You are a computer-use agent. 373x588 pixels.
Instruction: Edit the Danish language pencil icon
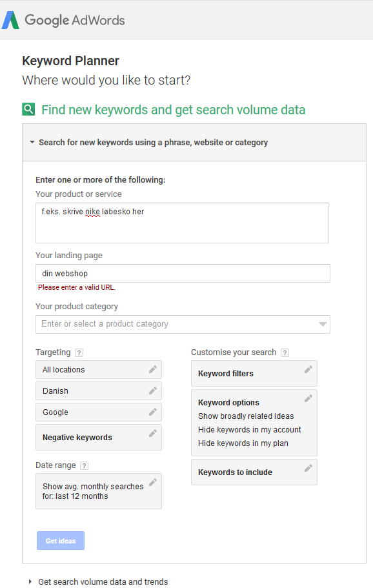152,390
